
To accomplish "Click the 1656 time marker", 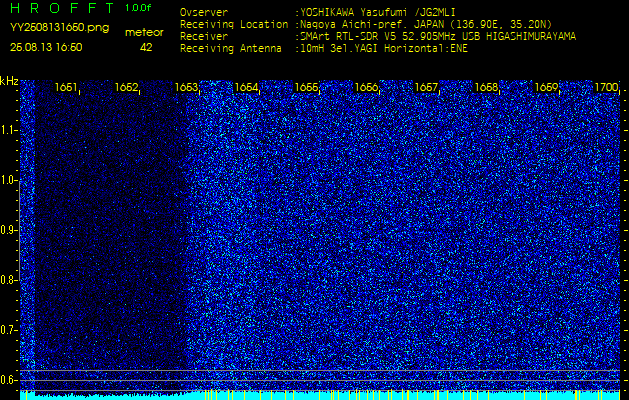I will (x=366, y=87).
